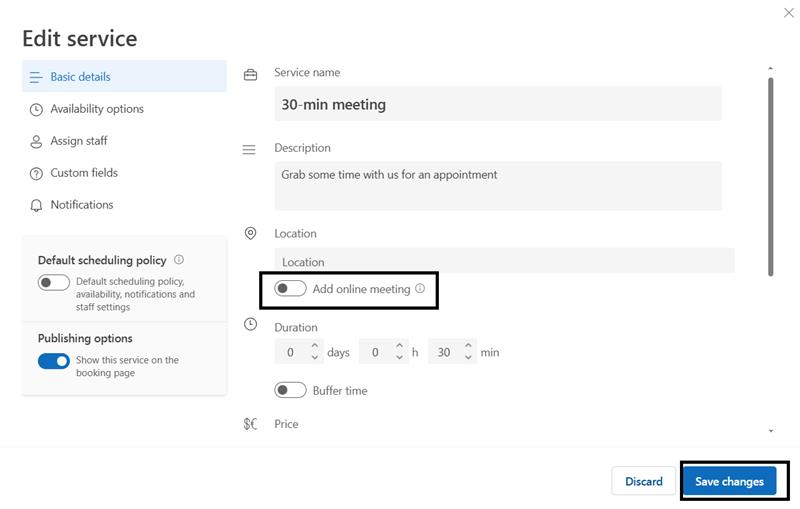Increase the hours duration value
This screenshot has height=509, width=800.
[x=399, y=346]
